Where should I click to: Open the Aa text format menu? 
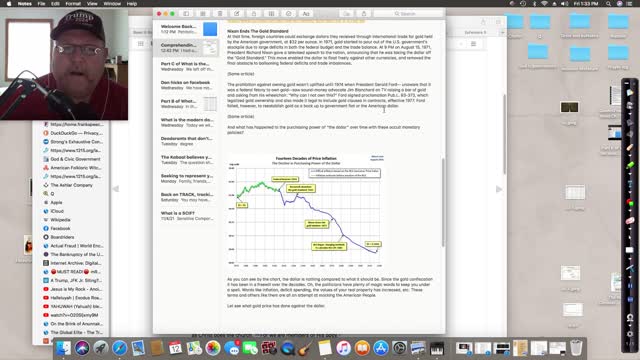coord(306,13)
